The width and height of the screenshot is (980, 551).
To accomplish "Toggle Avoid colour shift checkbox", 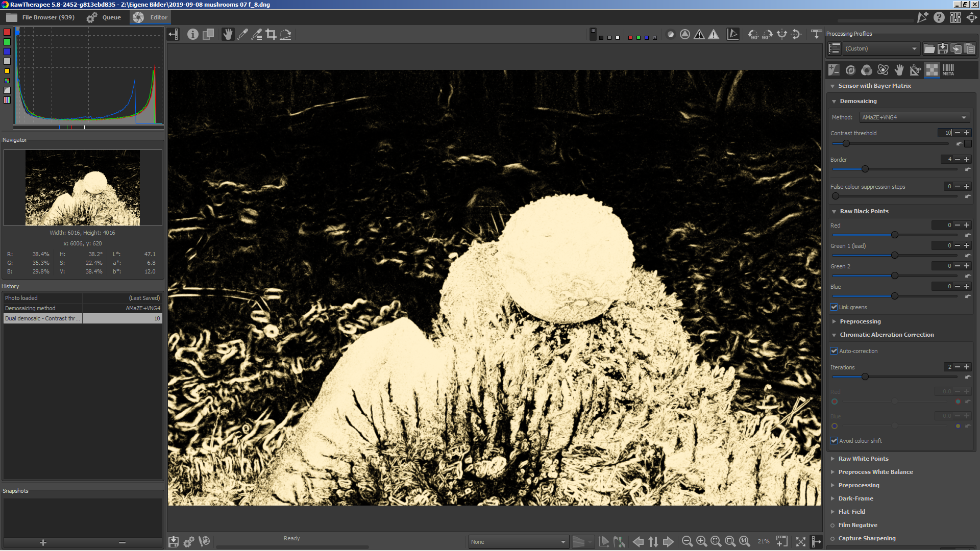I will tap(834, 441).
